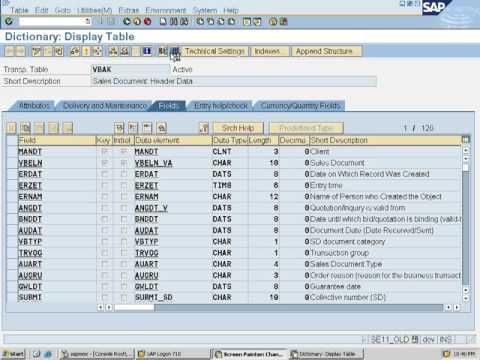
Task: Switch to sapmmc Console Root in taskbar
Action: [97, 354]
